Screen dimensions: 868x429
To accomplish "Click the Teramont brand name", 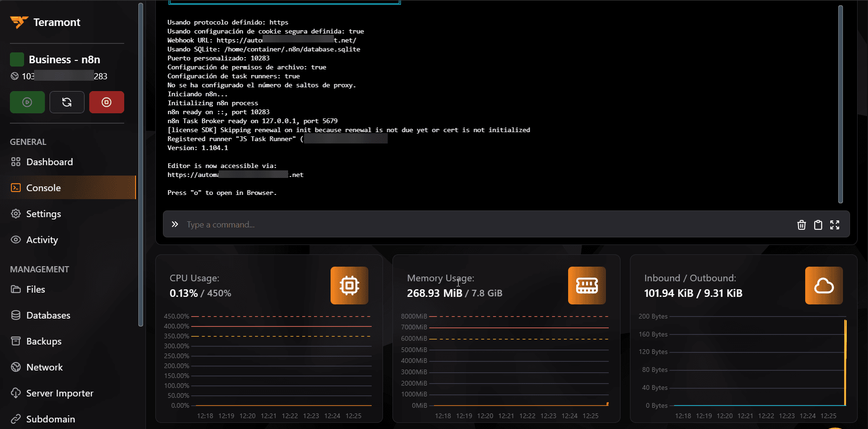I will click(x=57, y=22).
